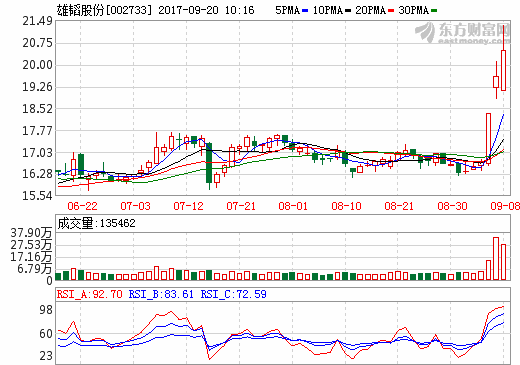The image size is (520, 365).
Task: Click the 15.54 price axis label
Action: [37, 196]
